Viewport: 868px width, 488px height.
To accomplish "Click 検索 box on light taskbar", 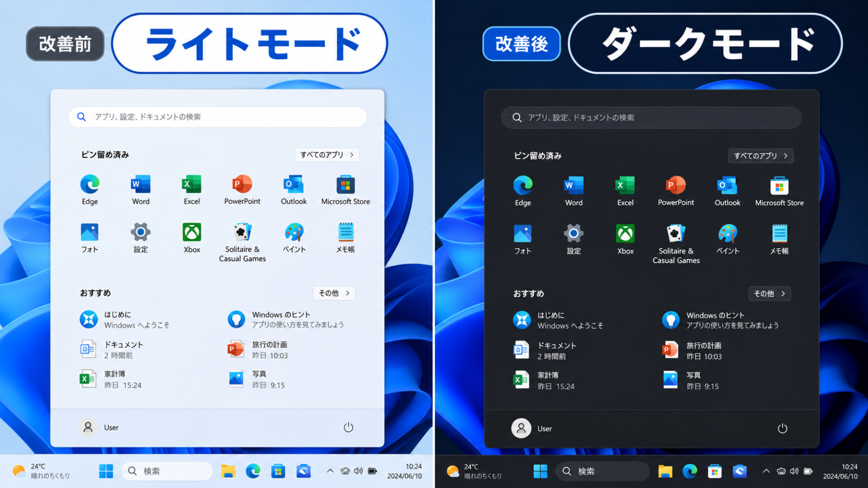I will pos(167,471).
